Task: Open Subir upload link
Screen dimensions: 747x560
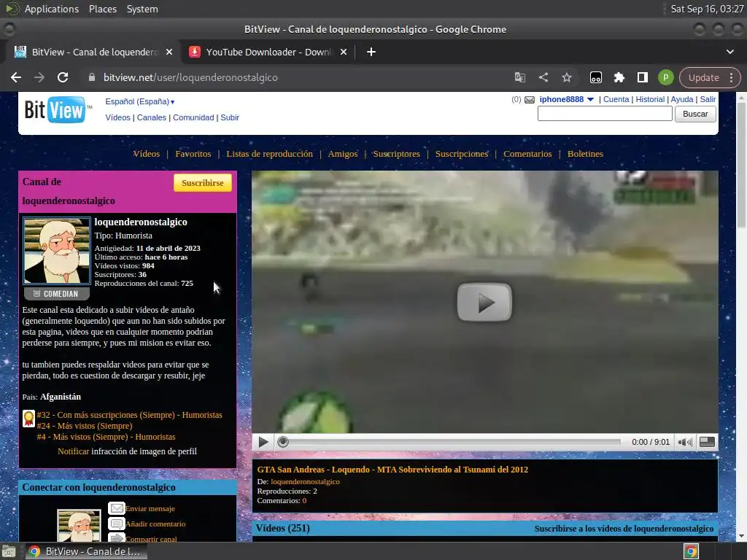Action: pyautogui.click(x=230, y=117)
